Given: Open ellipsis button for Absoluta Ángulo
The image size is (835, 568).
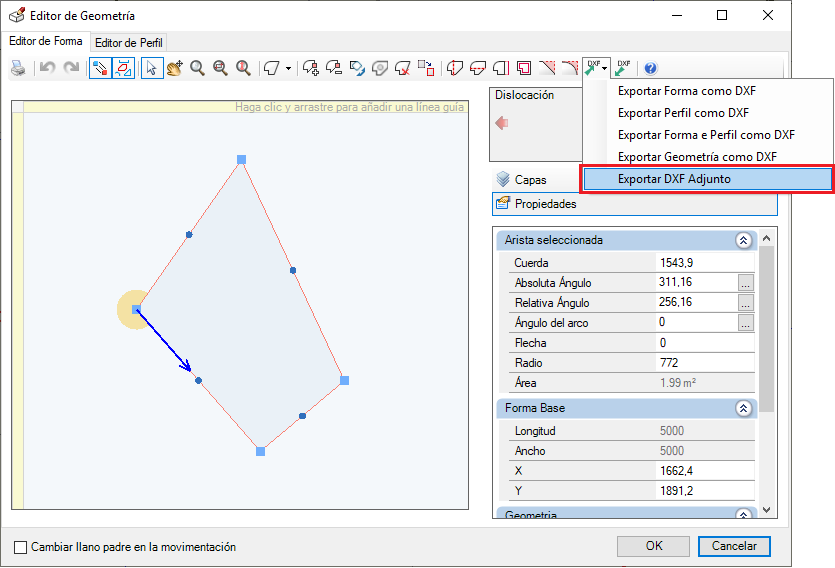Looking at the screenshot, I should (x=746, y=283).
